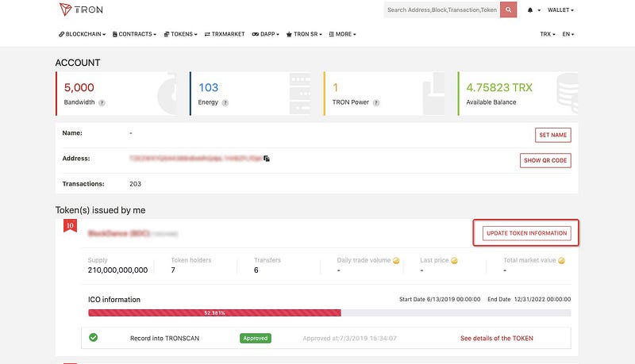Screen dimensions: 635x364
Task: Click the Energy help question icon
Action: pos(225,103)
